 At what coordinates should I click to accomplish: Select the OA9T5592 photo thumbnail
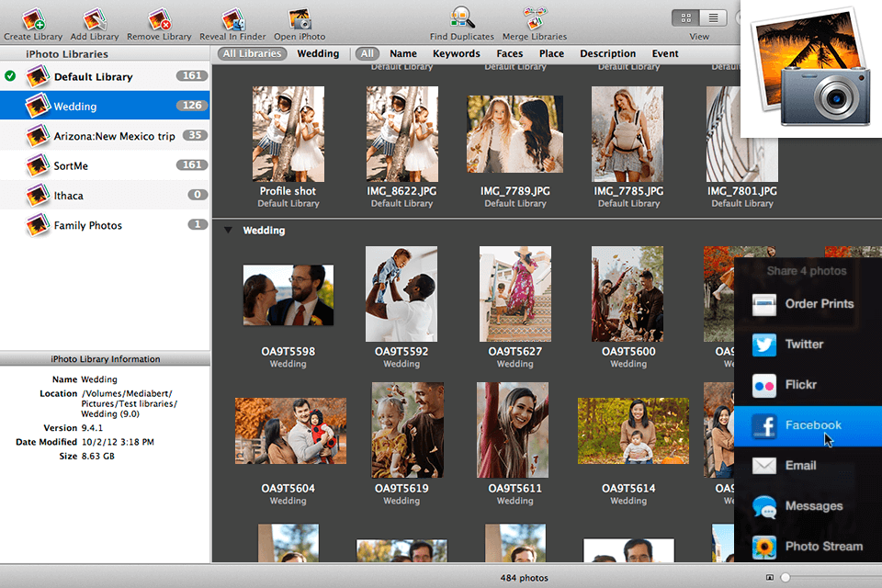point(401,294)
